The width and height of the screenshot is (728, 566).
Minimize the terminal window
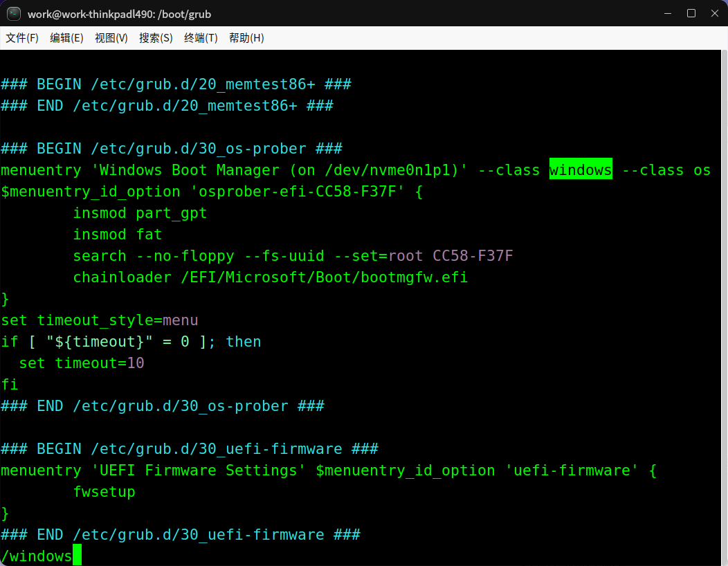point(668,13)
